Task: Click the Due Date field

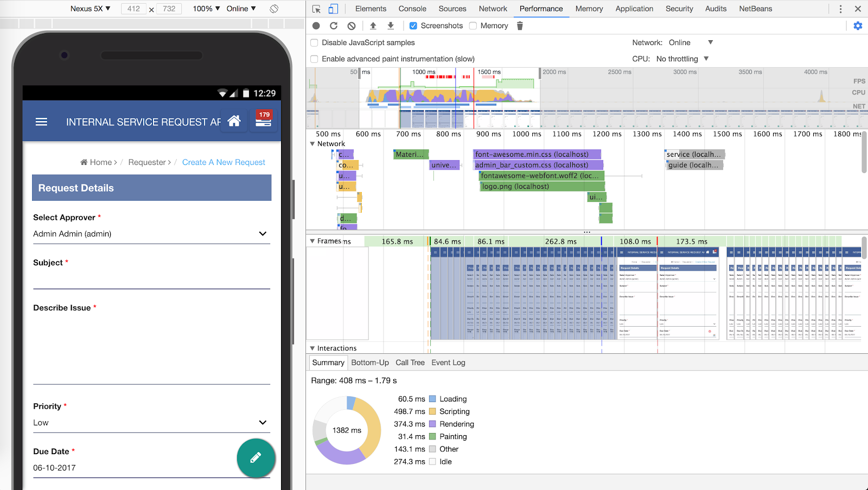Action: tap(151, 468)
